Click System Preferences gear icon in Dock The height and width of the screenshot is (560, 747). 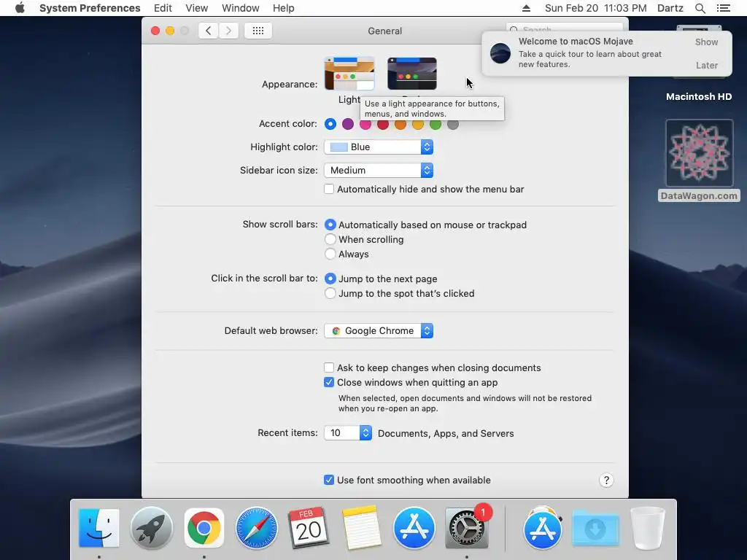466,528
